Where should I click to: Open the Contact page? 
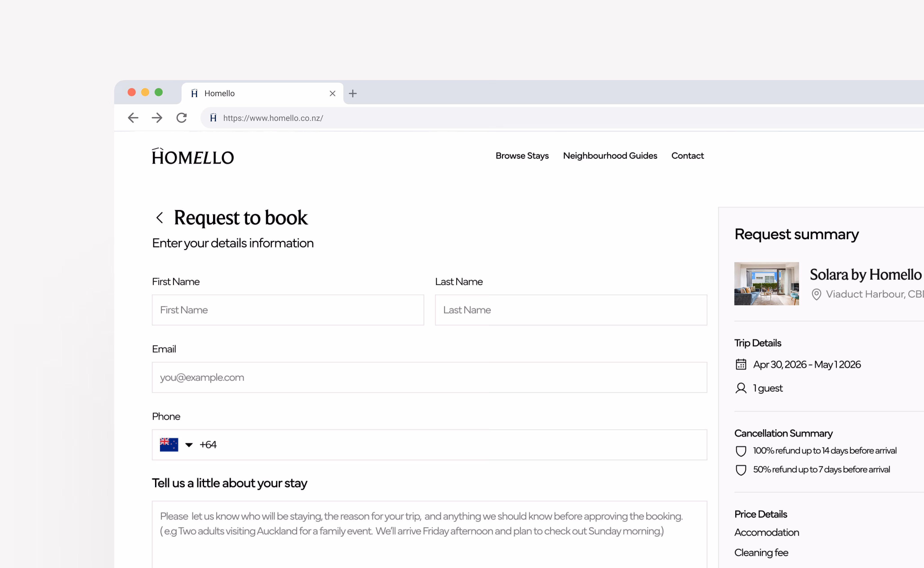coord(687,156)
